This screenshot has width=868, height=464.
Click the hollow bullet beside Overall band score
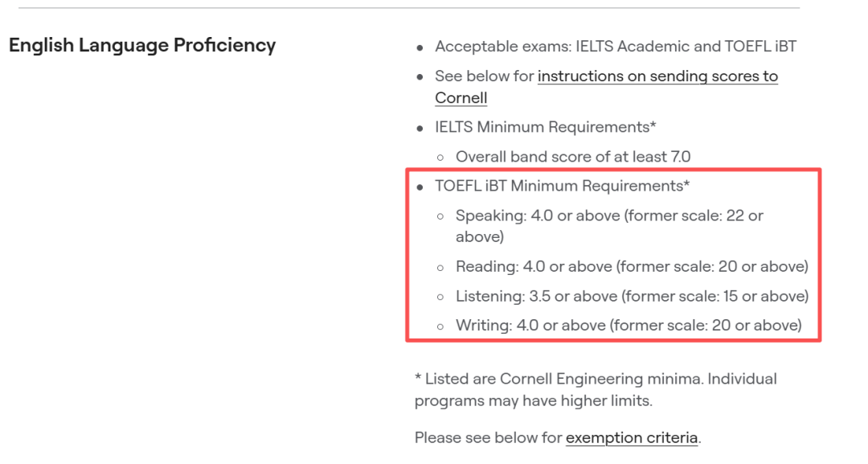[x=440, y=158]
